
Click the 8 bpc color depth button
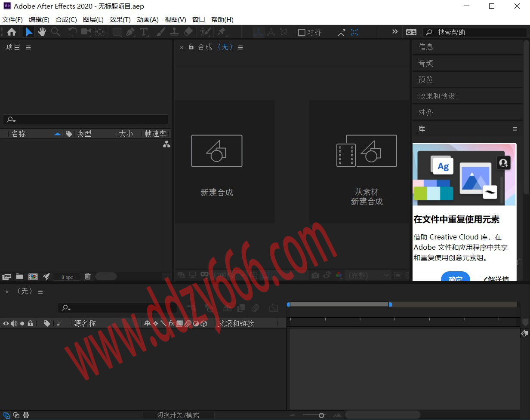click(67, 277)
